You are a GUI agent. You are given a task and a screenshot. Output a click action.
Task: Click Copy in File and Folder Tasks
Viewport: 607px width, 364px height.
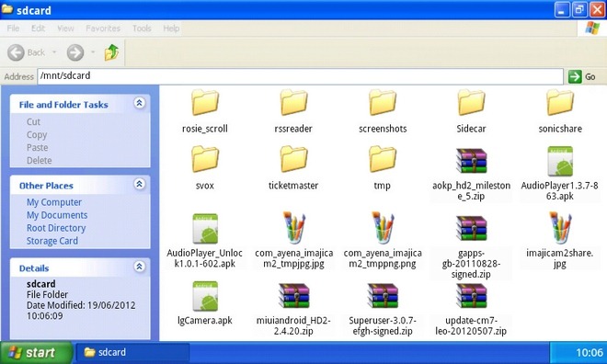point(37,135)
